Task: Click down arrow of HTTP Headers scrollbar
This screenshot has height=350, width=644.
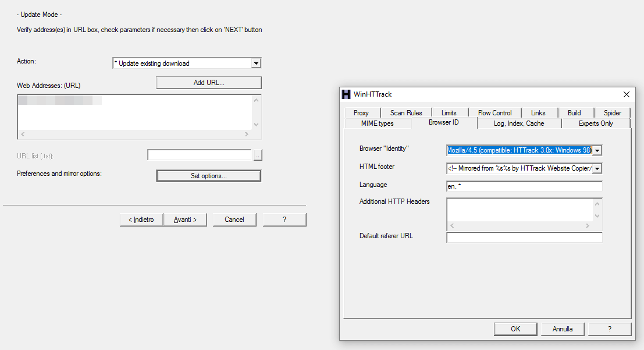Action: (597, 216)
